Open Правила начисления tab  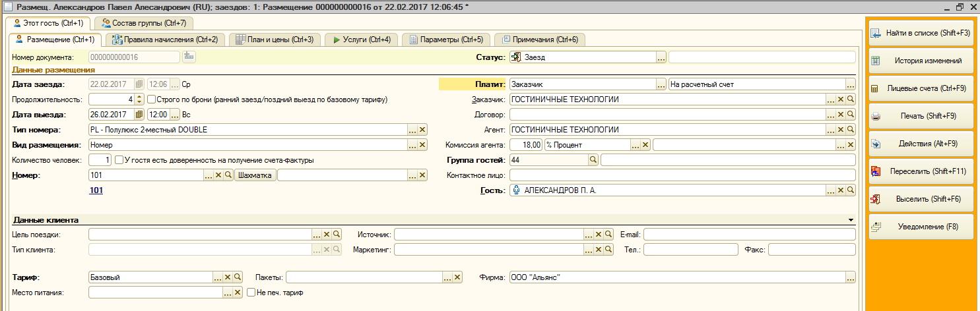165,40
